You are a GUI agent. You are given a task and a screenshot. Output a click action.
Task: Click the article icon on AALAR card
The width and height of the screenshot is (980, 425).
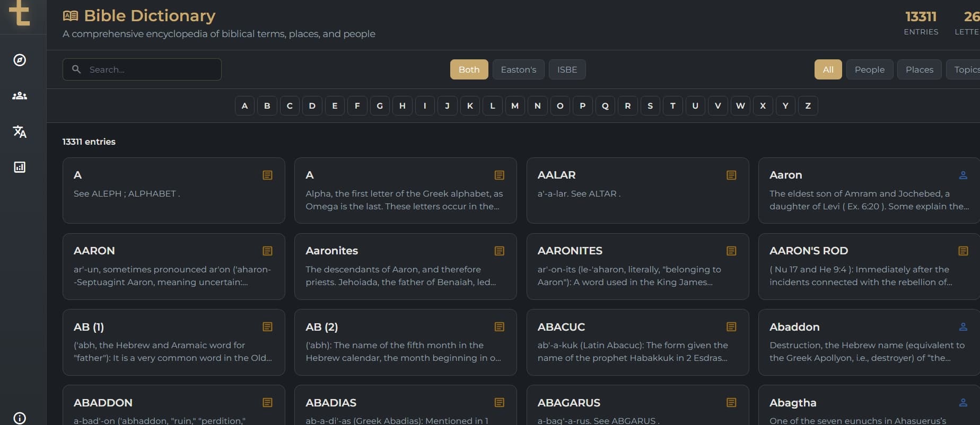pyautogui.click(x=731, y=175)
